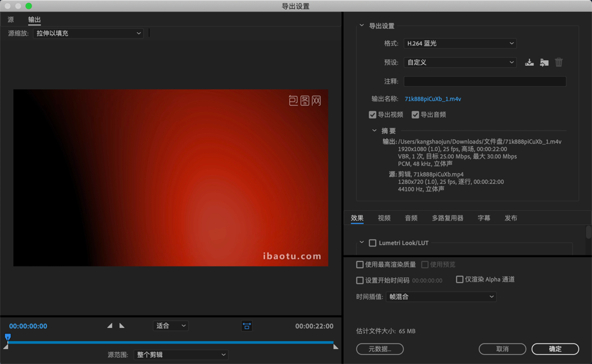Click the Save Preset icon
592x364 pixels.
coord(529,62)
